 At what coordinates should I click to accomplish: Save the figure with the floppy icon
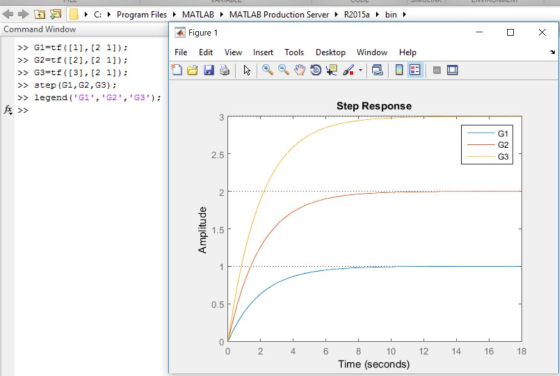209,70
